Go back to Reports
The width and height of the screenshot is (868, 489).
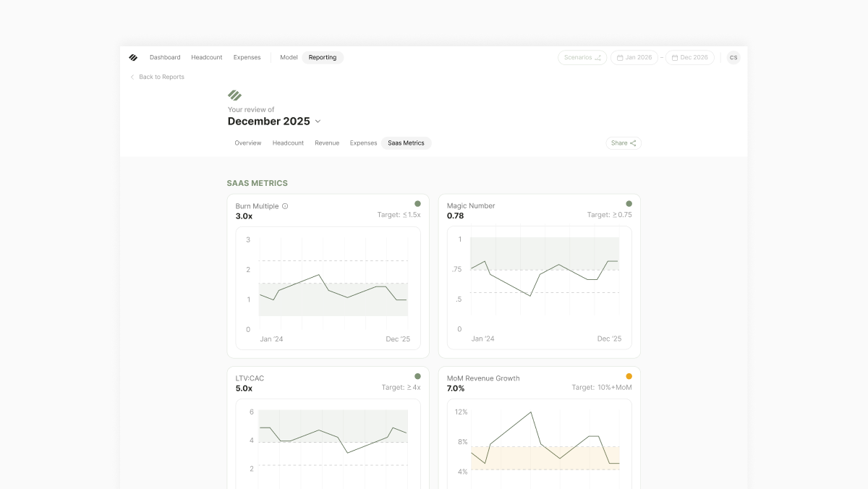(161, 77)
